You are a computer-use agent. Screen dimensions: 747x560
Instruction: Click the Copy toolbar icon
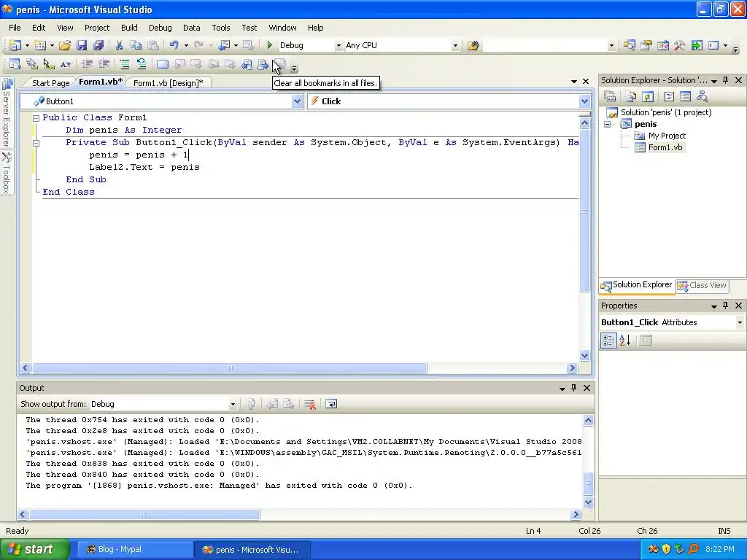[x=136, y=45]
